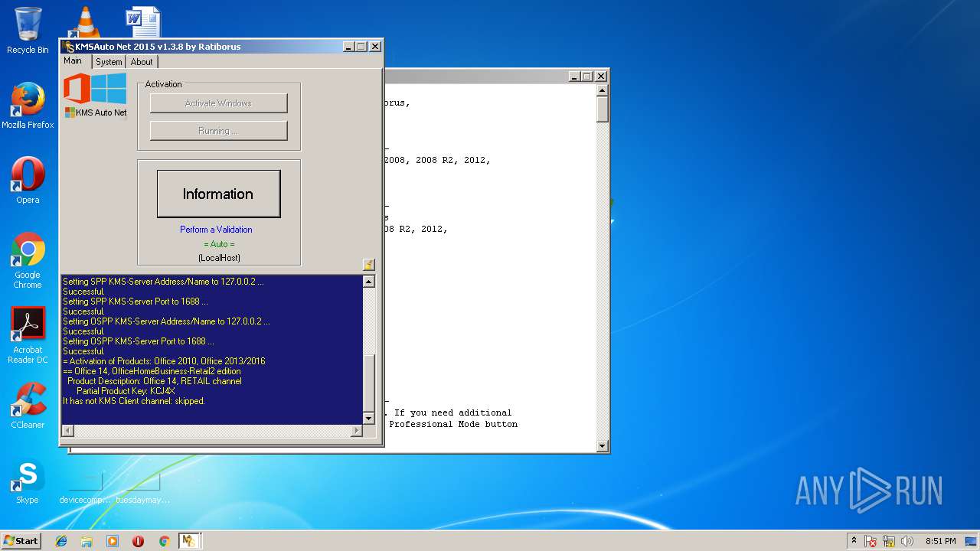Open the Recycle Bin desktop icon
The image size is (980, 551).
click(x=28, y=31)
